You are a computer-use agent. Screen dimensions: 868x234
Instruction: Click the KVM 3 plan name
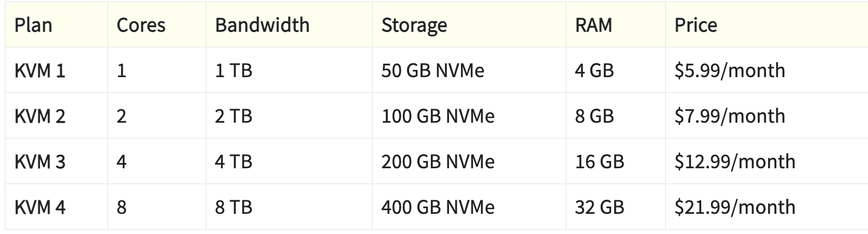click(40, 162)
